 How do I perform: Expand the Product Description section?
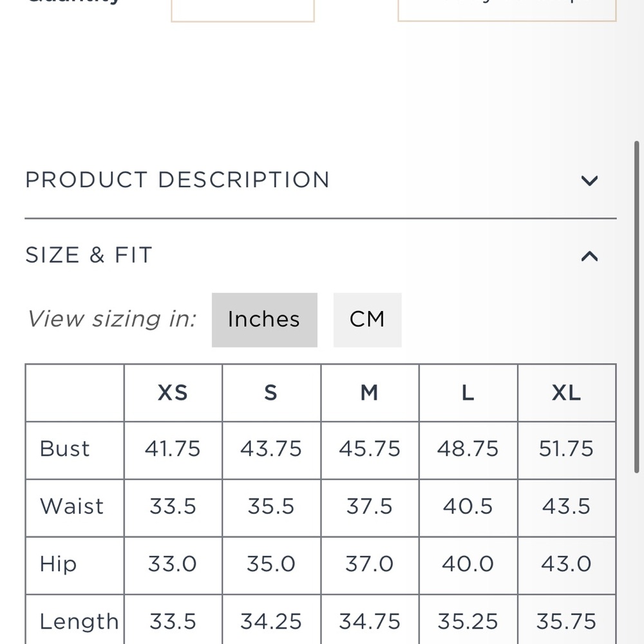pos(320,180)
